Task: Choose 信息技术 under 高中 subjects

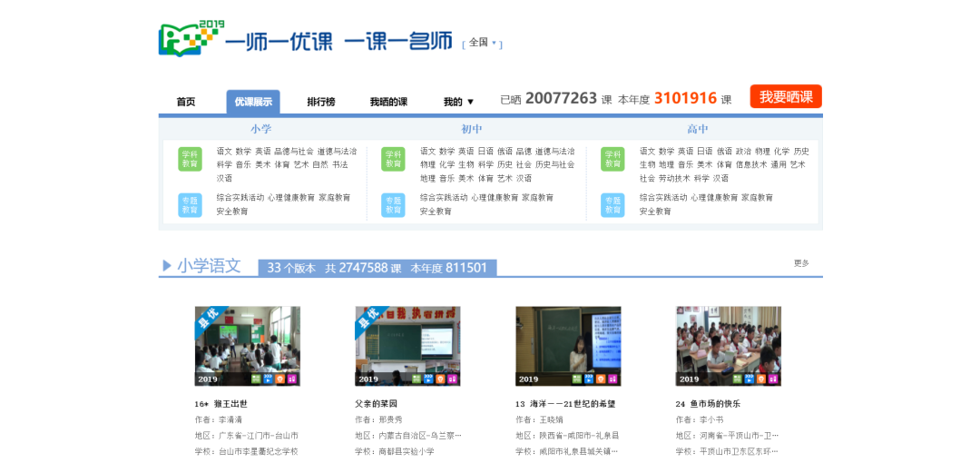Action: [x=750, y=164]
